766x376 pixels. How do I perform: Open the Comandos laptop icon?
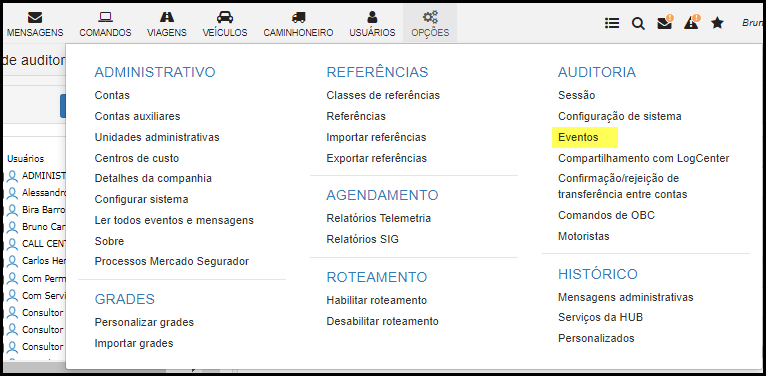(105, 18)
